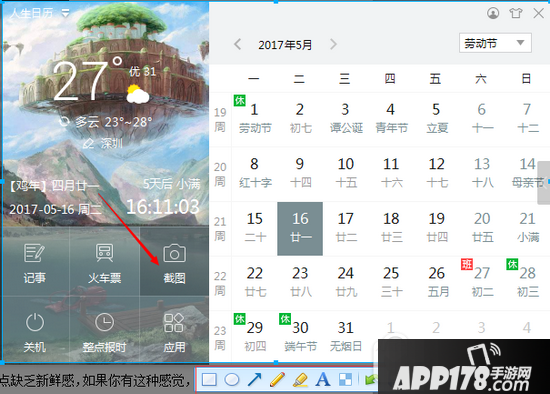The width and height of the screenshot is (550, 394).
Task: Launch the 截图 screenshot tool
Action: pos(174,263)
